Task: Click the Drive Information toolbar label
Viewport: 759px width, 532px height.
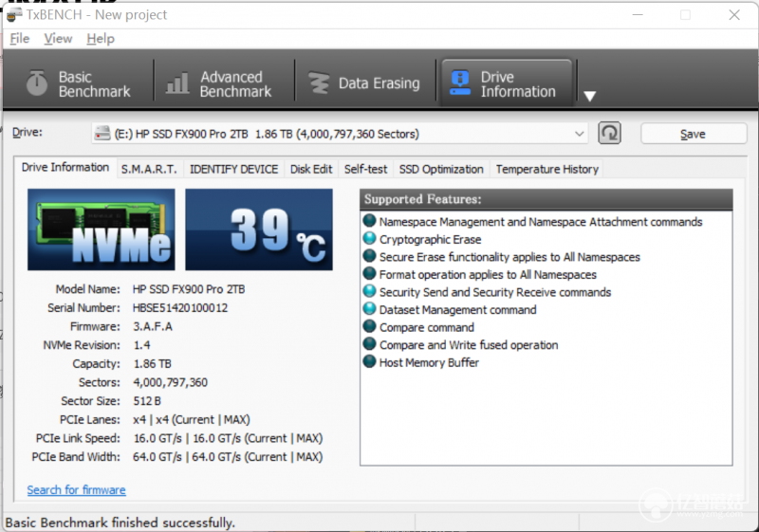Action: tap(518, 84)
